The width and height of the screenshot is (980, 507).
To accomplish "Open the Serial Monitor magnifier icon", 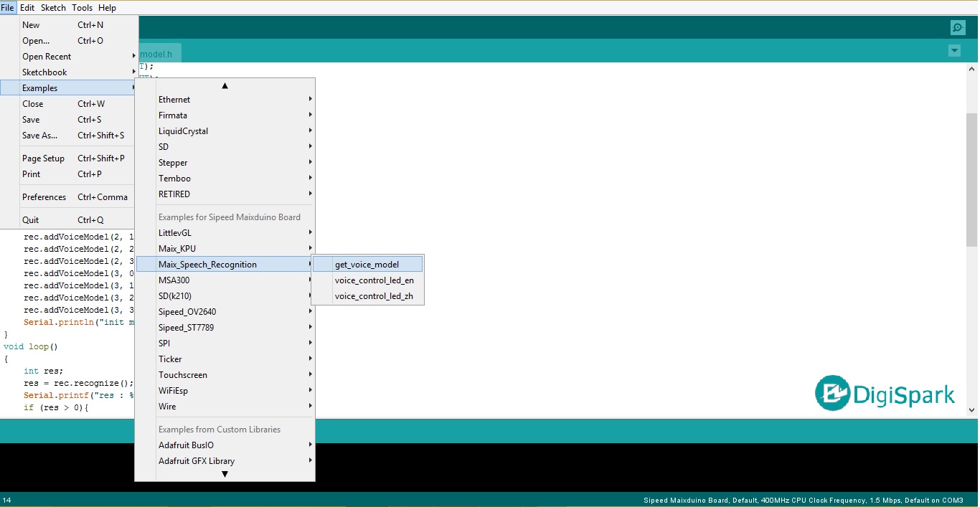I will (x=958, y=28).
